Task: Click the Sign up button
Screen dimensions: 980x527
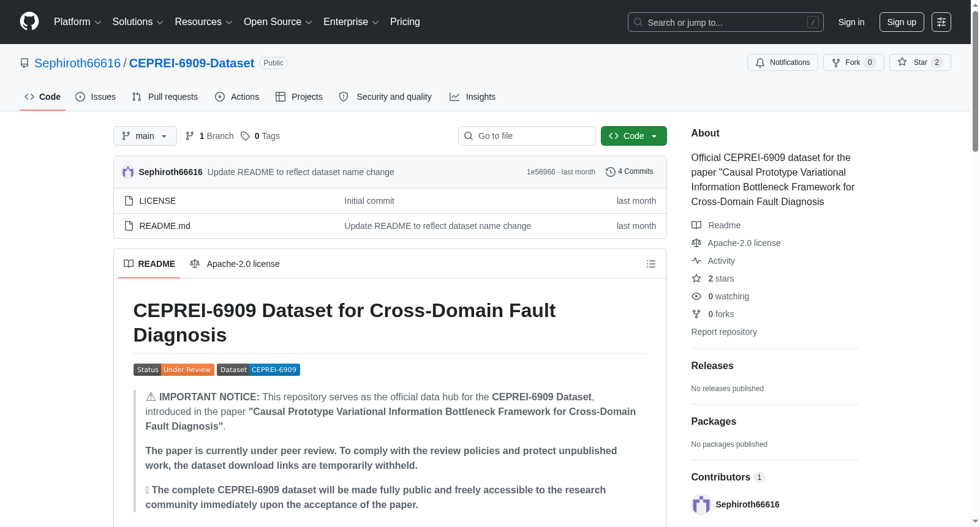Action: (902, 22)
